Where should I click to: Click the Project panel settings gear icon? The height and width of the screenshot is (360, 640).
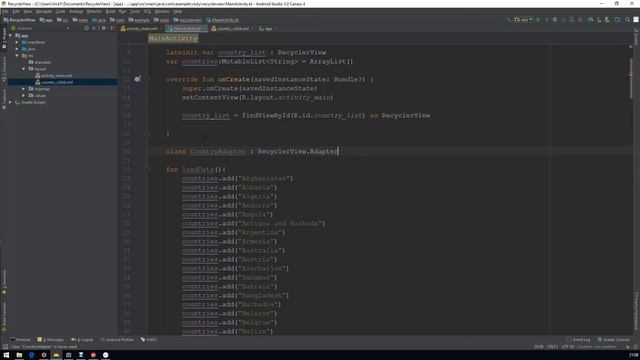(x=103, y=28)
